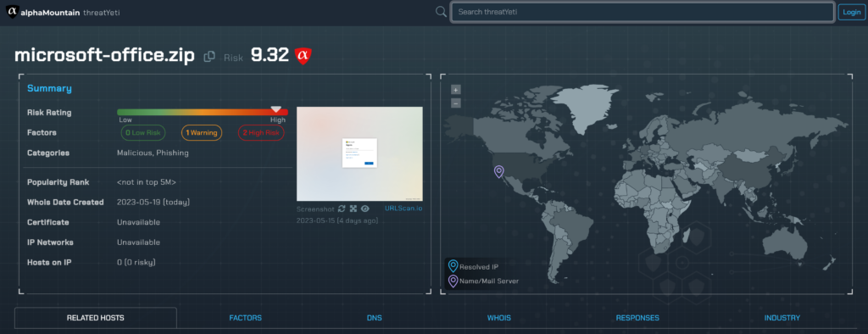The image size is (868, 334).
Task: Open the phishing page screenshot thumbnail
Action: coord(359,153)
